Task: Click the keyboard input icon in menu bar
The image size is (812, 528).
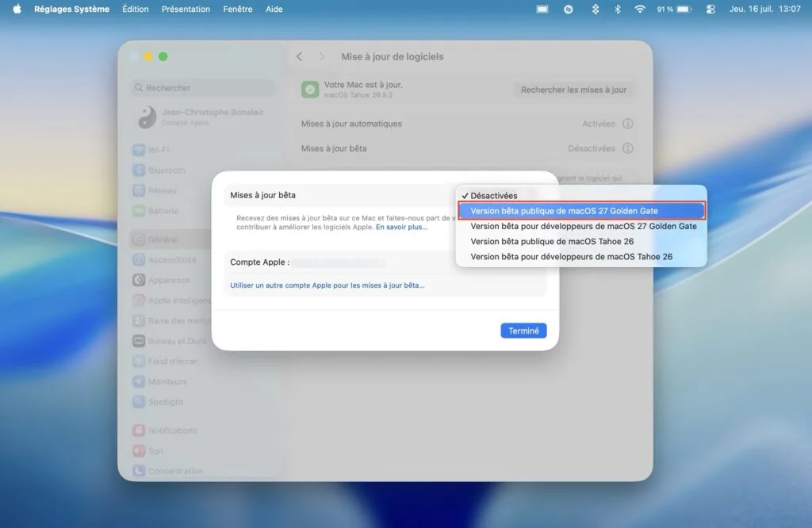Action: click(542, 9)
